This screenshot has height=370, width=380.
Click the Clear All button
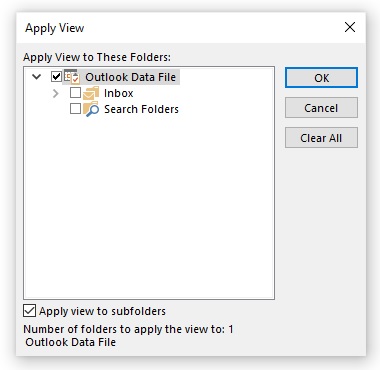pyautogui.click(x=321, y=138)
